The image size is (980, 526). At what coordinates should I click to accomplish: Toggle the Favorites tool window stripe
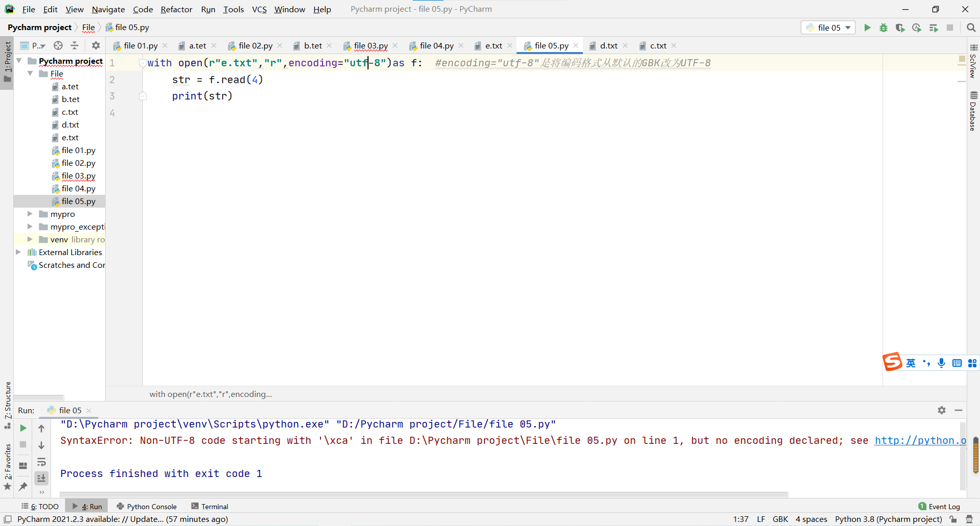pyautogui.click(x=7, y=467)
